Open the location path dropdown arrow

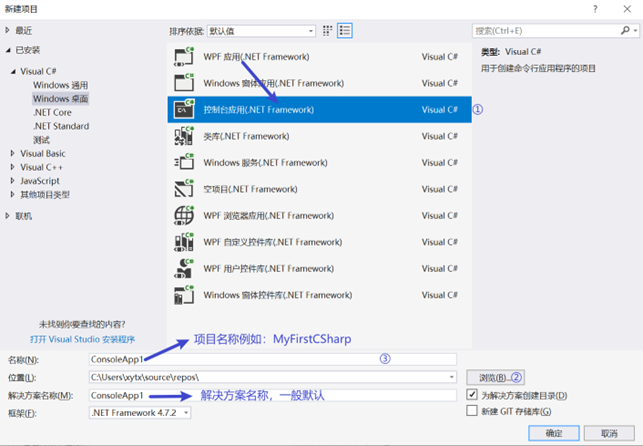pyautogui.click(x=451, y=377)
